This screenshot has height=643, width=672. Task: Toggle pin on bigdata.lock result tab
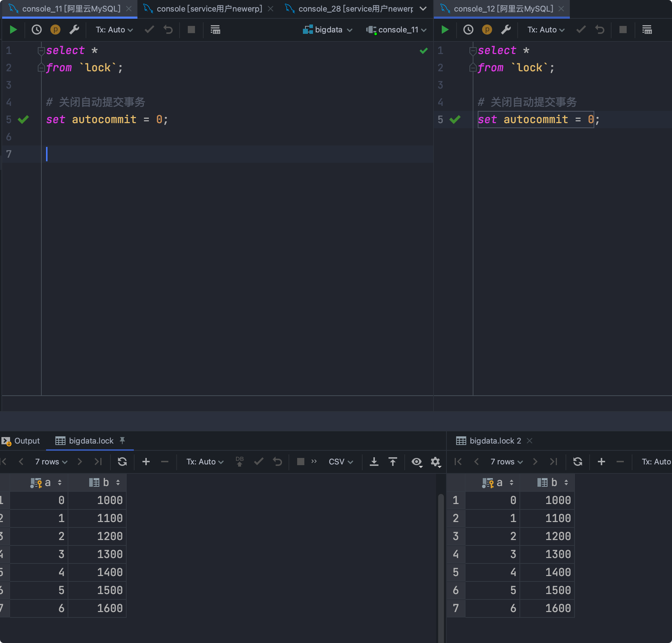tap(122, 440)
